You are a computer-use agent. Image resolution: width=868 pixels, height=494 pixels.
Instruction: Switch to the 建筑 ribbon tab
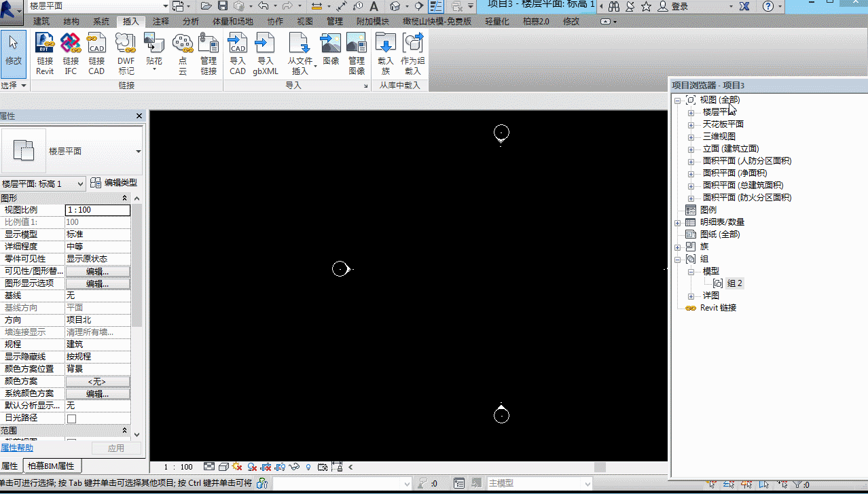[x=41, y=22]
